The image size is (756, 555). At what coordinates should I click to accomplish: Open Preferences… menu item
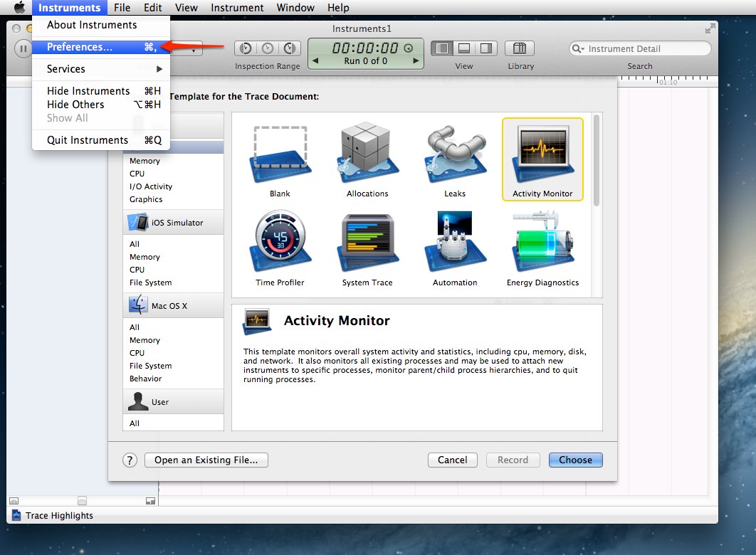pyautogui.click(x=101, y=47)
